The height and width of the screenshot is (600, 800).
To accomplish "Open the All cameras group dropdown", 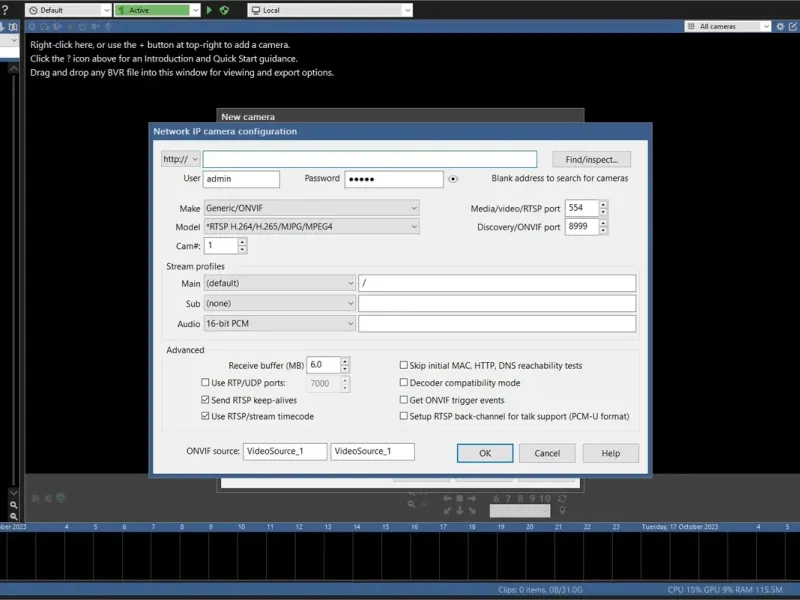I will tap(726, 26).
